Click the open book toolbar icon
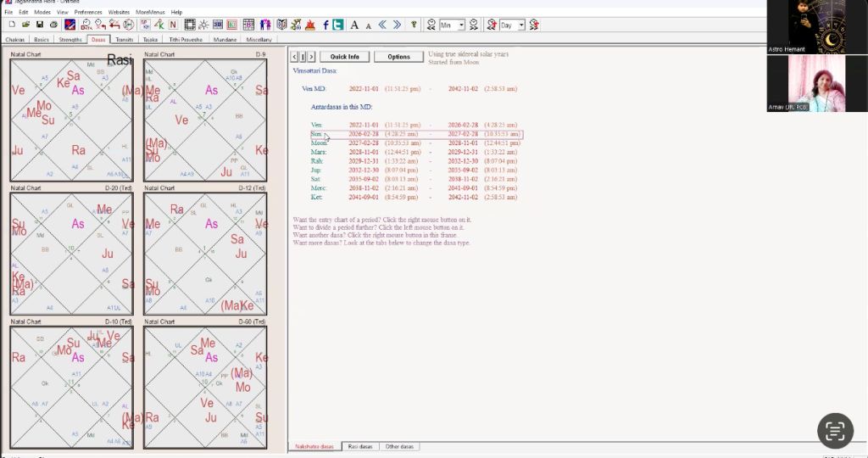Viewport: 868px width, 458px height. 281,25
